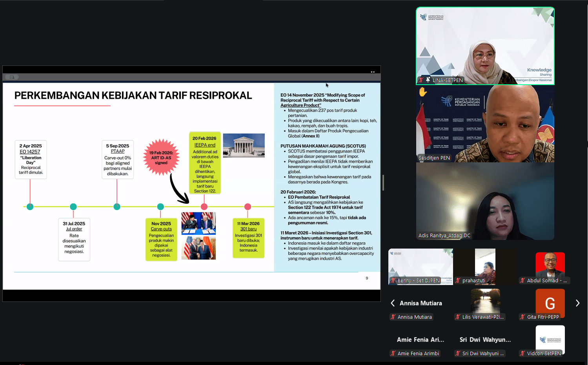Select the Adis Ranitya_Atdag DC video tile
The image size is (588, 365).
click(x=485, y=201)
